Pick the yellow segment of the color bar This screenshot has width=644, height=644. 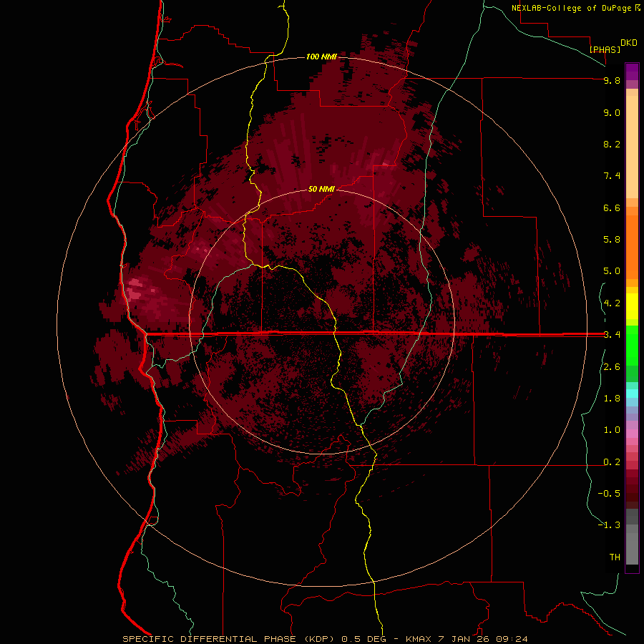[x=632, y=306]
